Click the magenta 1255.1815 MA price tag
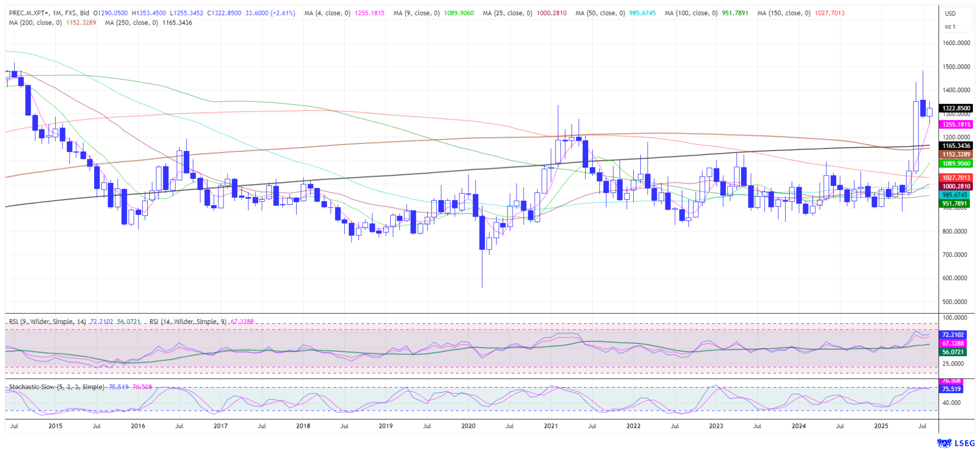This screenshot has height=449, width=980. [956, 124]
